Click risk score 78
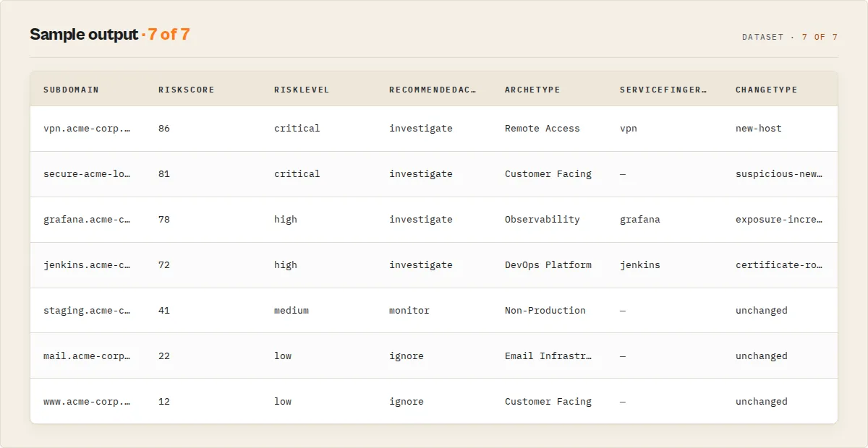This screenshot has width=868, height=448. coord(164,220)
